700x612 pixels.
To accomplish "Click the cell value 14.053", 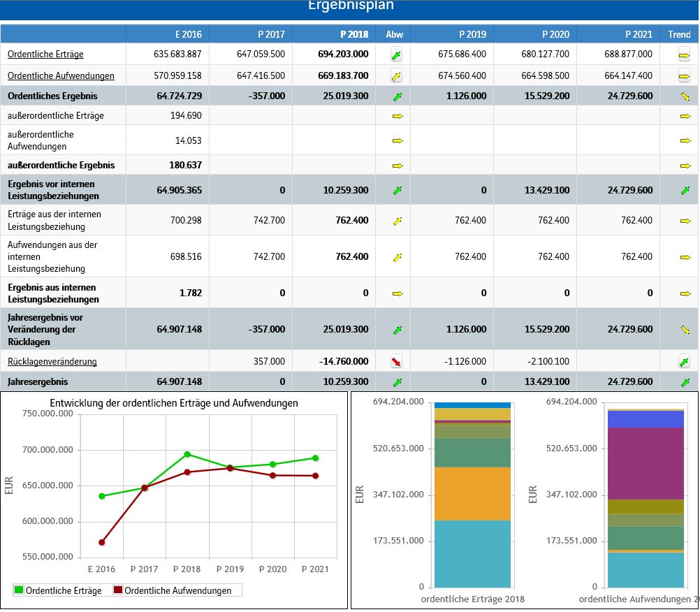I will pyautogui.click(x=189, y=140).
